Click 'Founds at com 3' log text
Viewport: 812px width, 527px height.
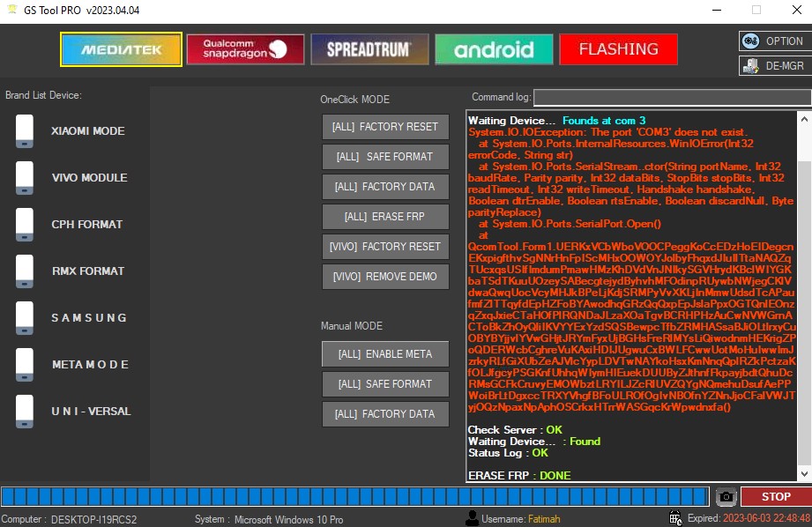(x=604, y=121)
